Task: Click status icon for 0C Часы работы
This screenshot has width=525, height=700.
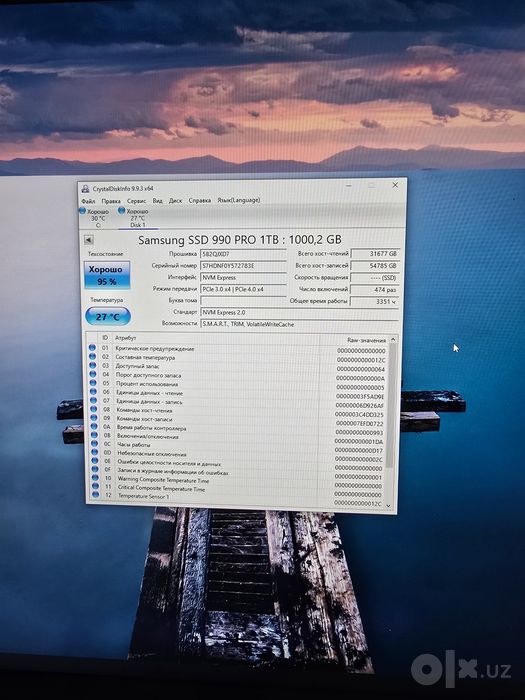Action: [95, 444]
